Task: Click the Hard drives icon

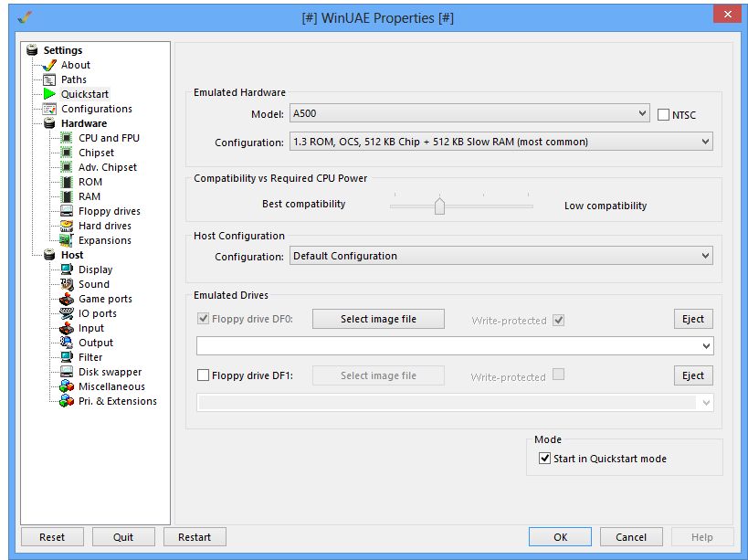Action: tap(67, 226)
